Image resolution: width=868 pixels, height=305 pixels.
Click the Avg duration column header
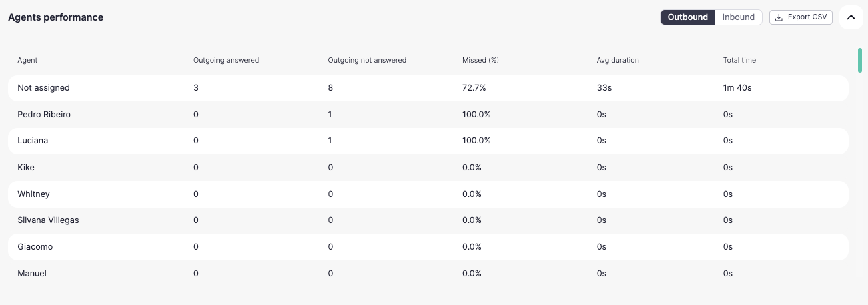(x=618, y=60)
